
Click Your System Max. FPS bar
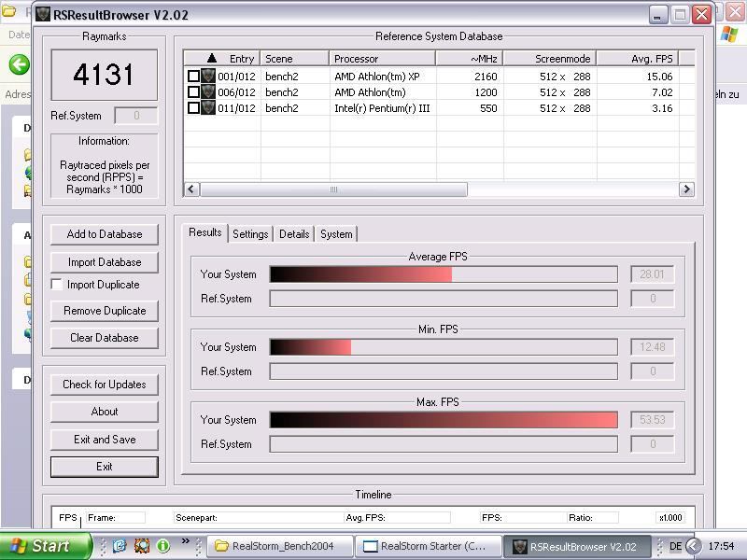pyautogui.click(x=444, y=420)
